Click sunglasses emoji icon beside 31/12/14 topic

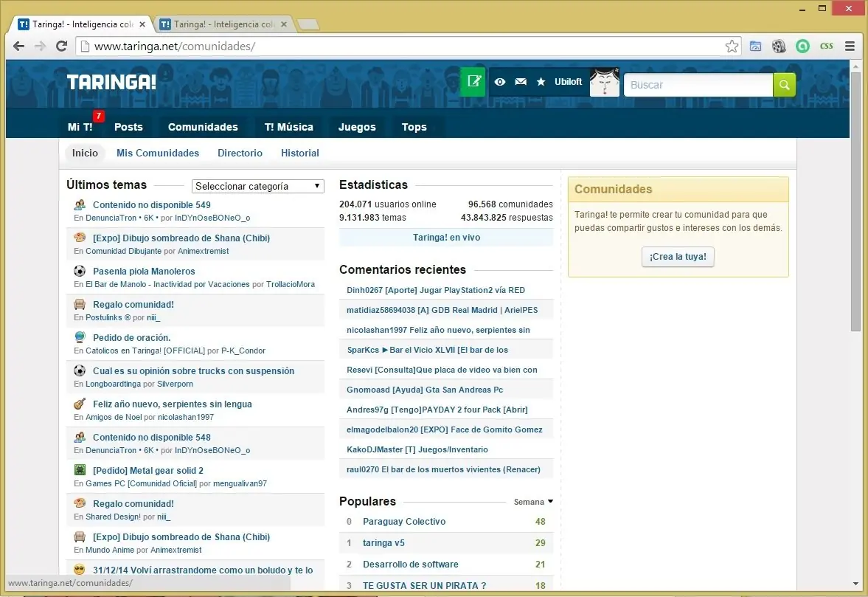point(80,570)
